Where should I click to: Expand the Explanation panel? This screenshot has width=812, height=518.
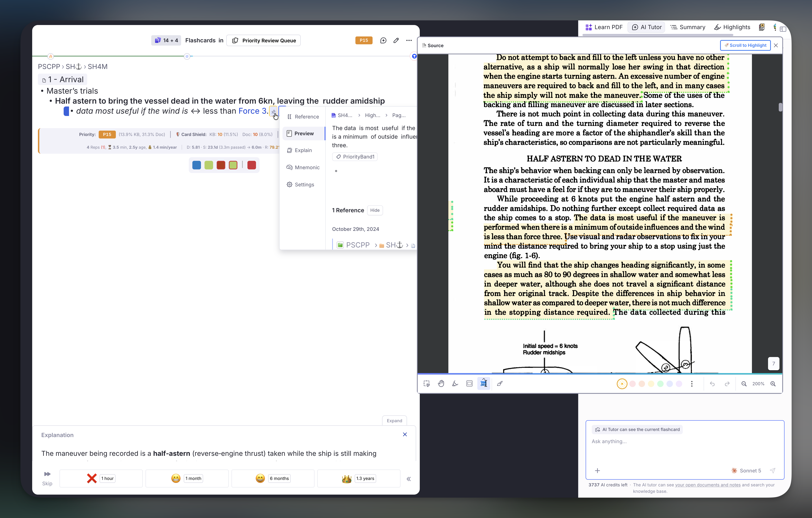(394, 420)
